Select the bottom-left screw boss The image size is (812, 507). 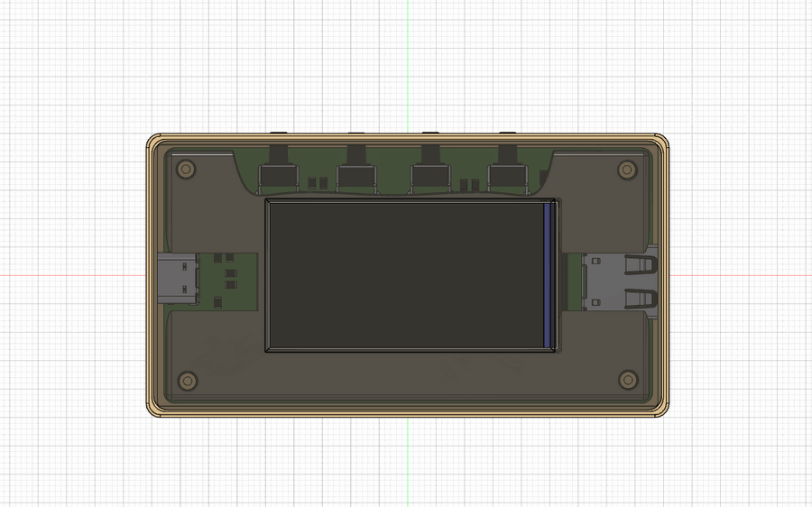188,381
